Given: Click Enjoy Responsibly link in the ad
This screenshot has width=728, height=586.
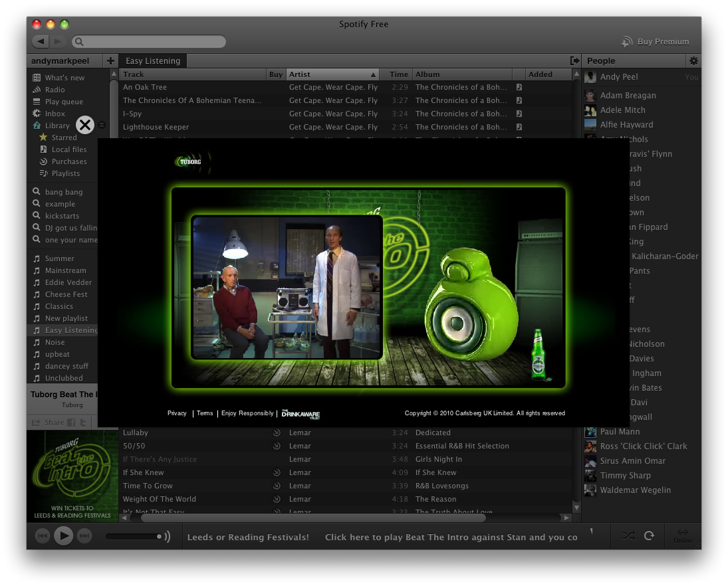Looking at the screenshot, I should point(247,413).
